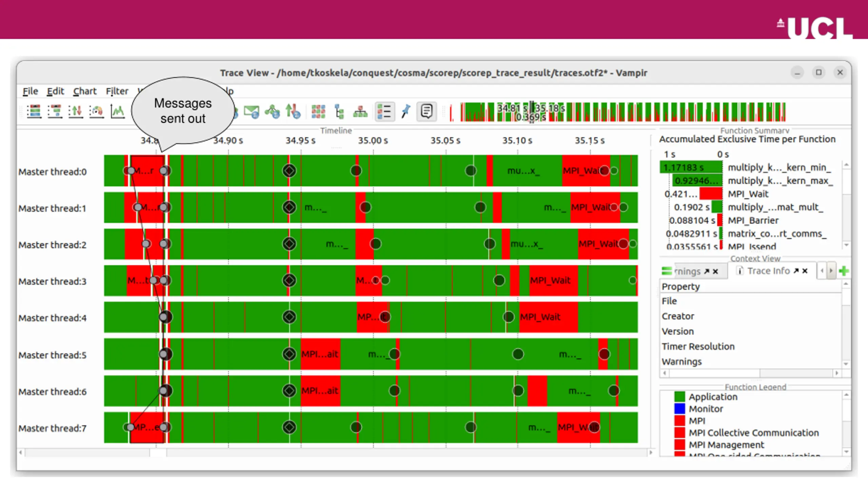The width and height of the screenshot is (868, 488).
Task: Open the Communication Matrix view
Action: 318,111
